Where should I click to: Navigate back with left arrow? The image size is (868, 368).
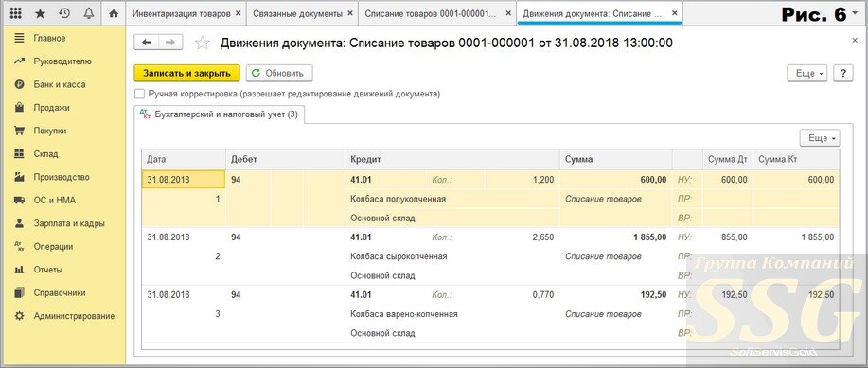pyautogui.click(x=146, y=43)
